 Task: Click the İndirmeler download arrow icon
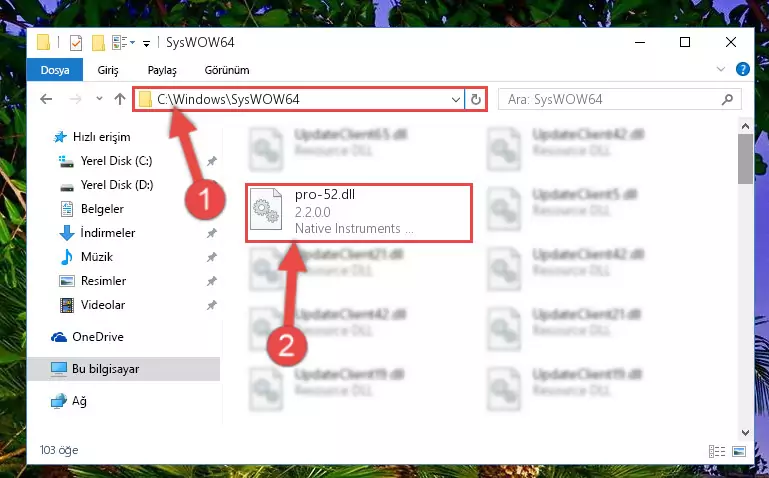(x=67, y=233)
